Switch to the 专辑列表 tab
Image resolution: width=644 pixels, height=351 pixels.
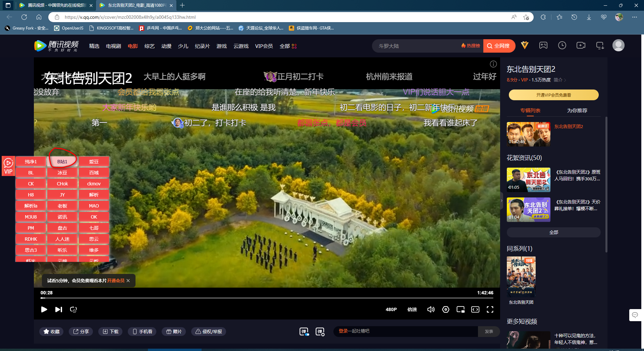click(x=530, y=110)
